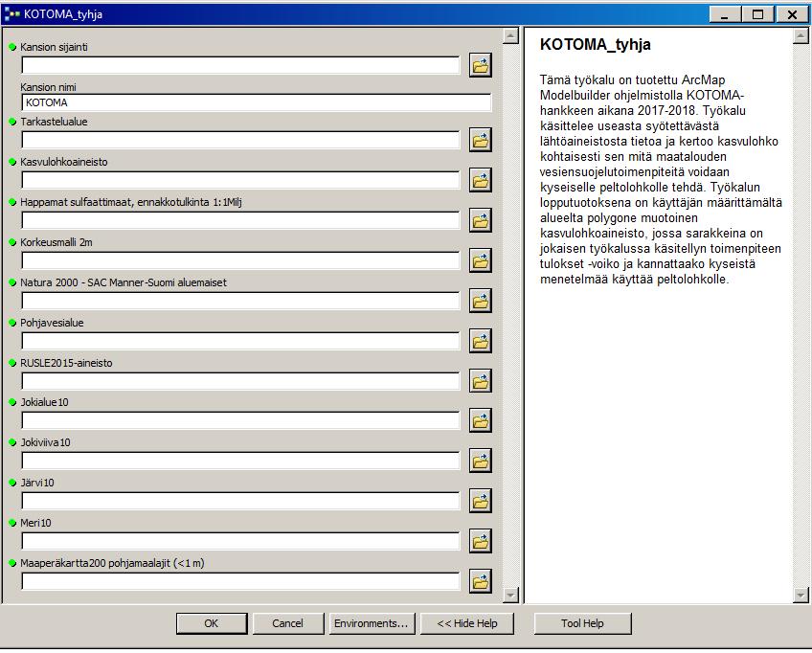Click the Jokiviiva10 input field

[x=240, y=461]
